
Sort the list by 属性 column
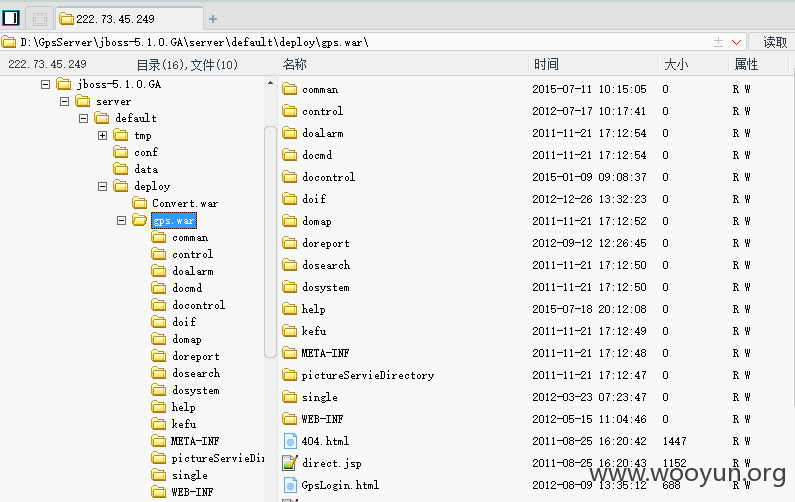click(x=746, y=64)
